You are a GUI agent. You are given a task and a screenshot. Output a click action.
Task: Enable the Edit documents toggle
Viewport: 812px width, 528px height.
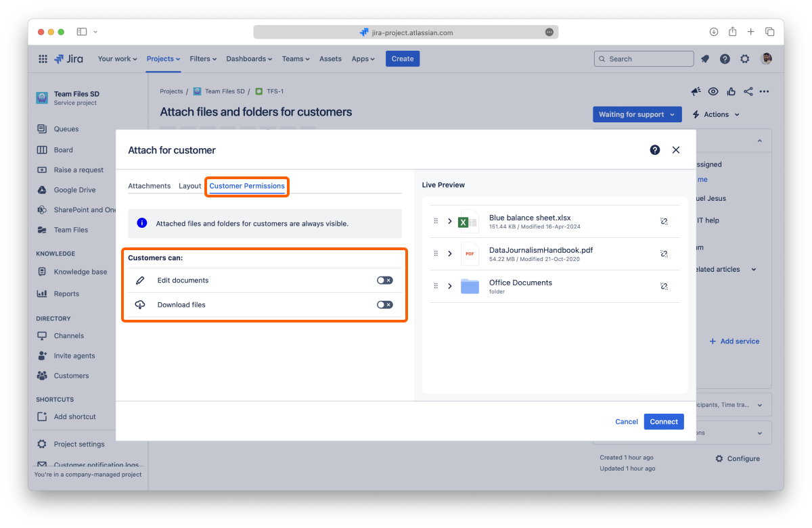click(384, 281)
